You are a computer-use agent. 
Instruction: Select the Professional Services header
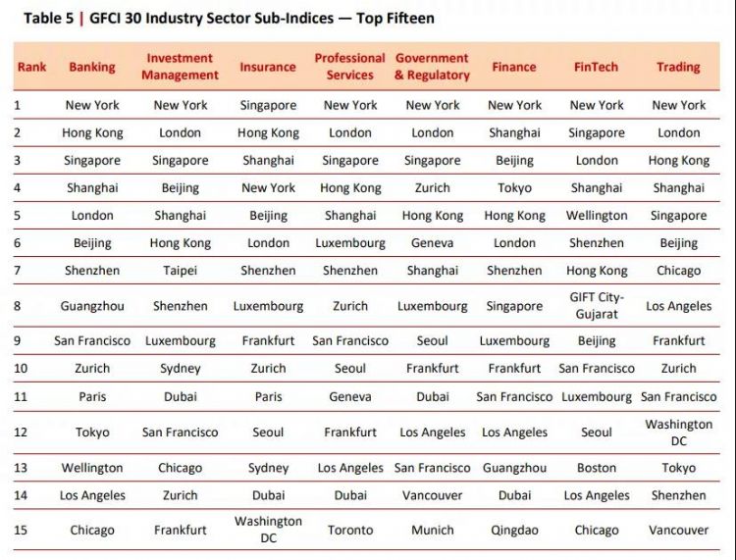(x=349, y=67)
